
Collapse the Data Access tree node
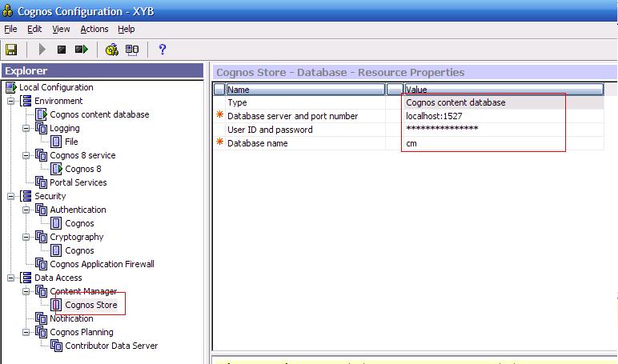pos(11,278)
